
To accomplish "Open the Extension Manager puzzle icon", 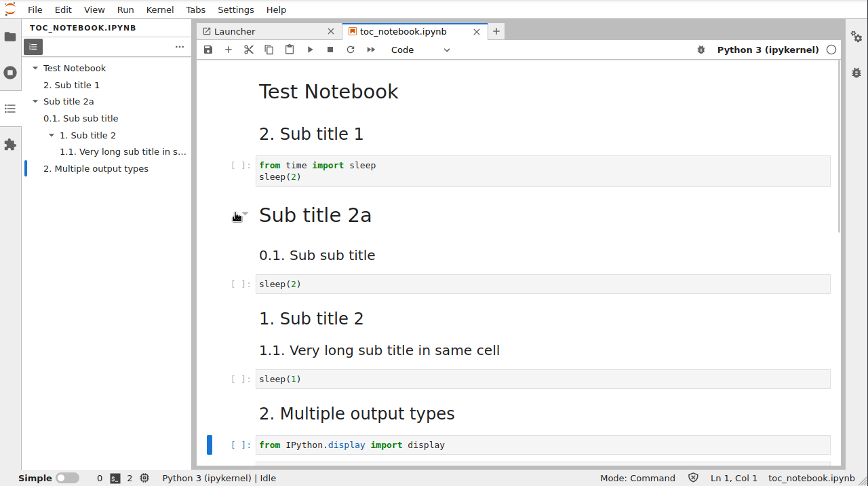I will (10, 145).
